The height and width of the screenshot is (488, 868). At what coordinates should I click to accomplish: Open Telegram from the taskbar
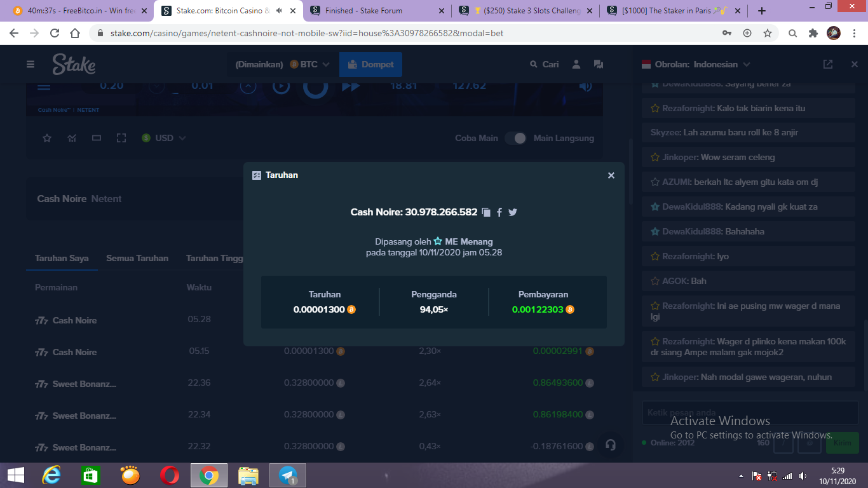tap(288, 475)
